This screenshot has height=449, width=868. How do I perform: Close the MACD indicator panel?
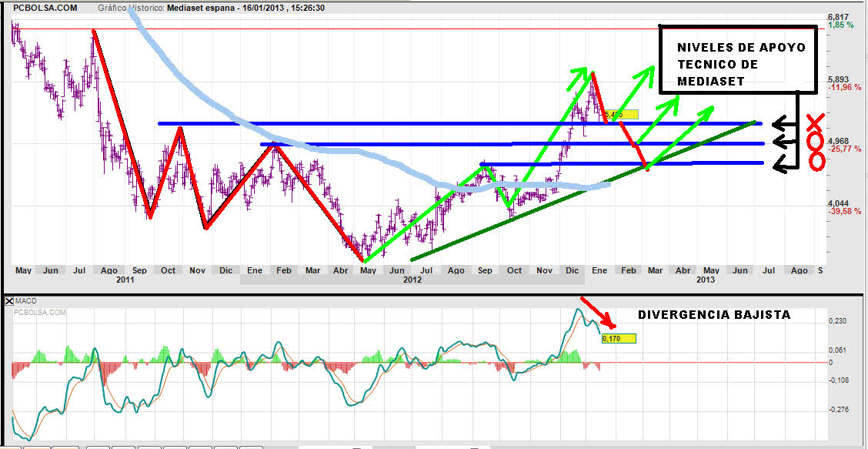(9, 300)
